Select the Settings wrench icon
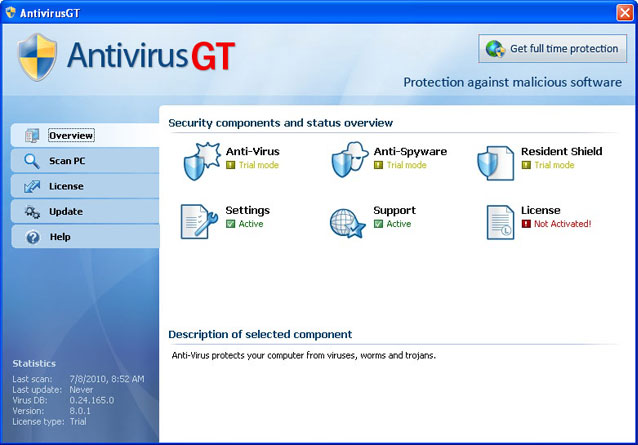This screenshot has height=445, width=638. [199, 222]
